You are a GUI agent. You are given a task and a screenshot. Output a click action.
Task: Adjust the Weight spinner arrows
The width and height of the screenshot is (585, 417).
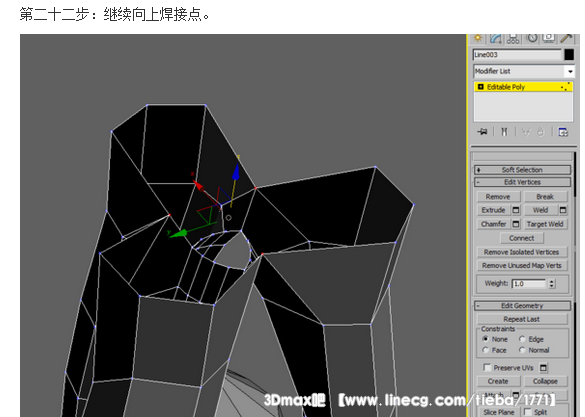tap(552, 283)
